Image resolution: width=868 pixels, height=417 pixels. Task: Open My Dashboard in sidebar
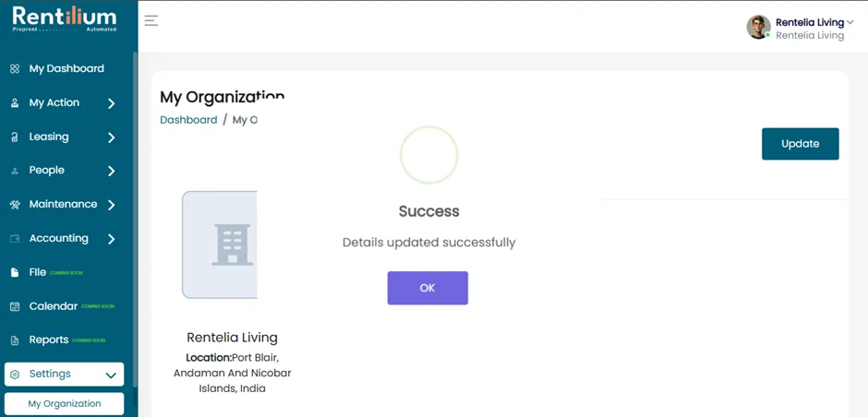point(66,68)
